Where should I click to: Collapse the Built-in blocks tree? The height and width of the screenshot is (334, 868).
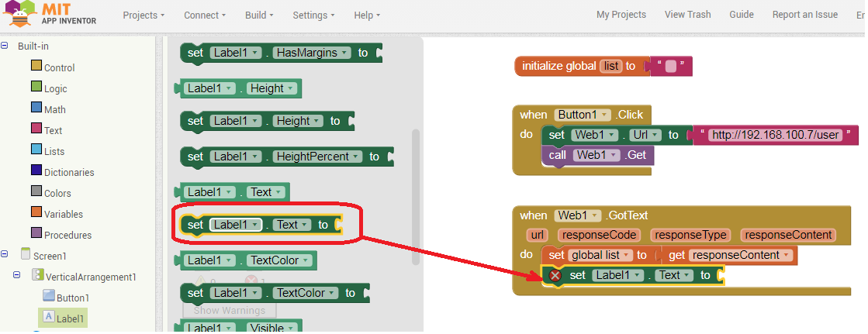coord(5,46)
